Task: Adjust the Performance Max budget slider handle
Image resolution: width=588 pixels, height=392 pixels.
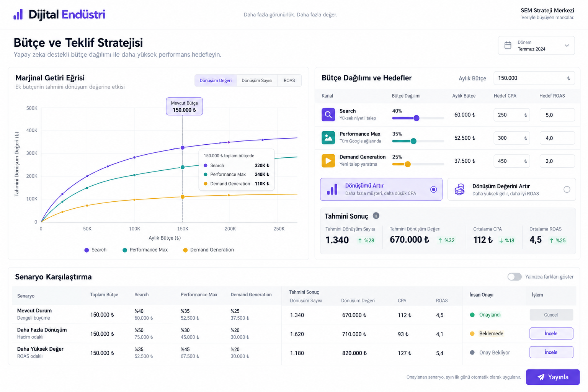Action: (x=413, y=141)
